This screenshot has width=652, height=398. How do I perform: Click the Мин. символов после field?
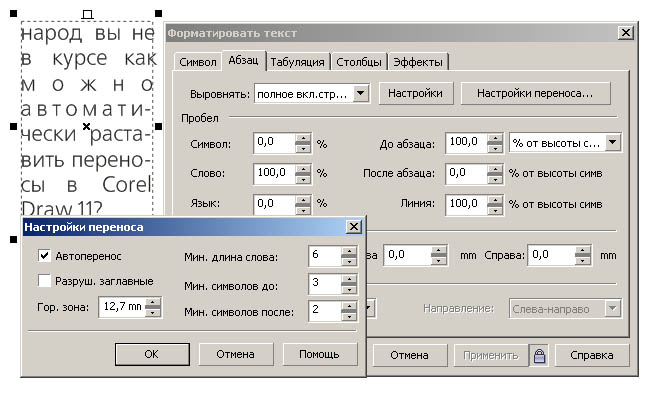point(325,310)
